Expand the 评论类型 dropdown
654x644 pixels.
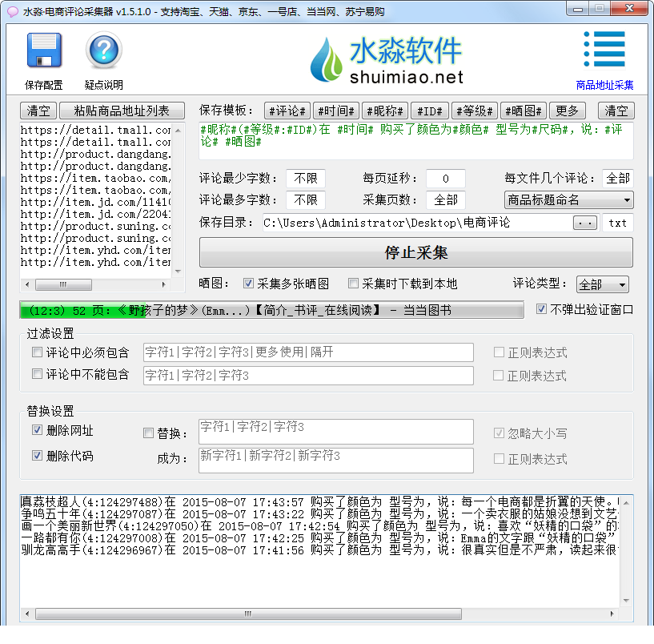[x=603, y=284]
